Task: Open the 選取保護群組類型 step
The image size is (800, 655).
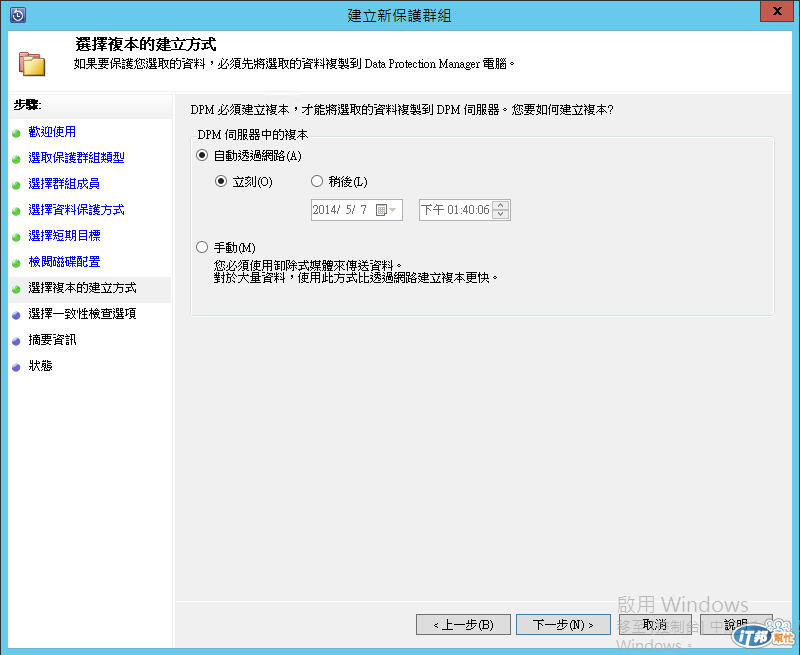Action: tap(77, 158)
